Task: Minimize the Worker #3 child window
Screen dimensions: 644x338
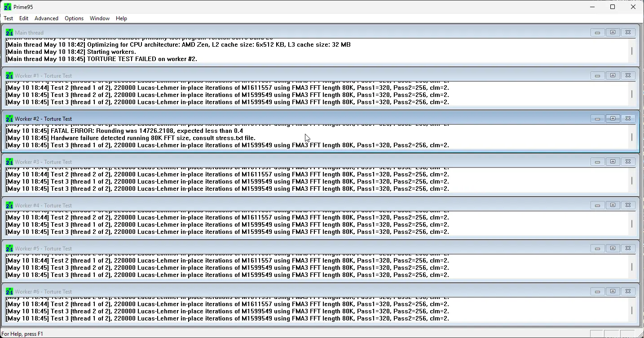Action: click(x=597, y=162)
